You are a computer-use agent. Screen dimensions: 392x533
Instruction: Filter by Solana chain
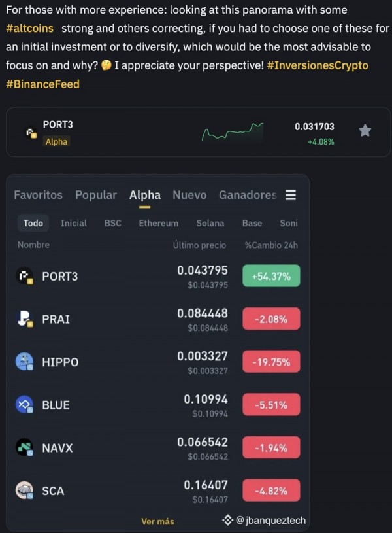(x=210, y=223)
